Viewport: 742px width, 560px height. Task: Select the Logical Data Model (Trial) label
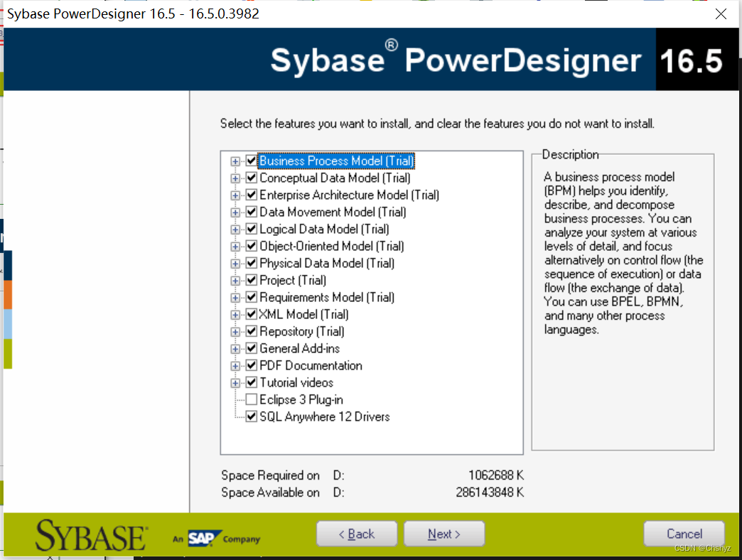click(324, 229)
